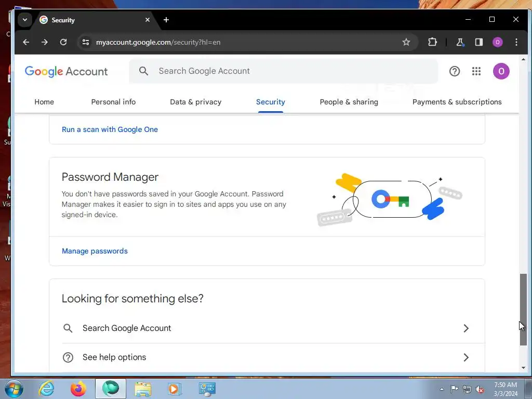
Task: Launch Internet Explorer from the taskbar
Action: 46,389
